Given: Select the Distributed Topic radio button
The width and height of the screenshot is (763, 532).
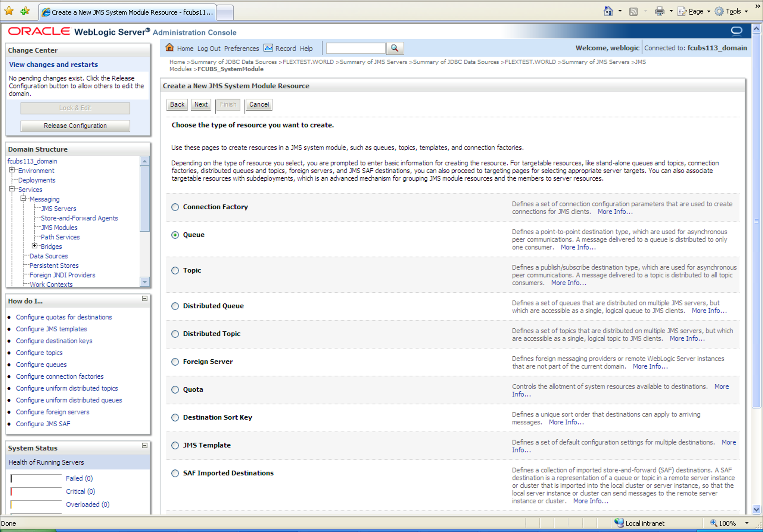Looking at the screenshot, I should tap(175, 334).
